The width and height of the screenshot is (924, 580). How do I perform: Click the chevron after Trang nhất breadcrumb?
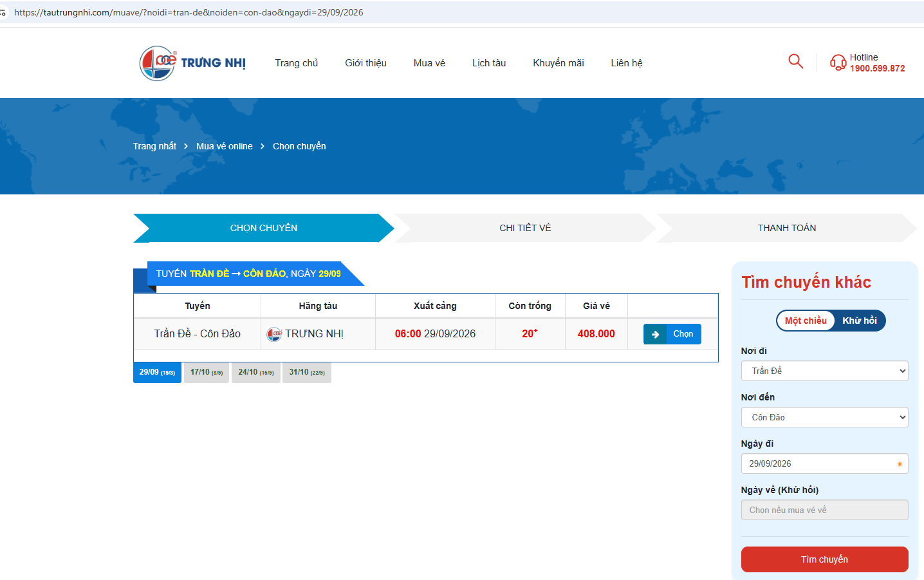coord(186,146)
